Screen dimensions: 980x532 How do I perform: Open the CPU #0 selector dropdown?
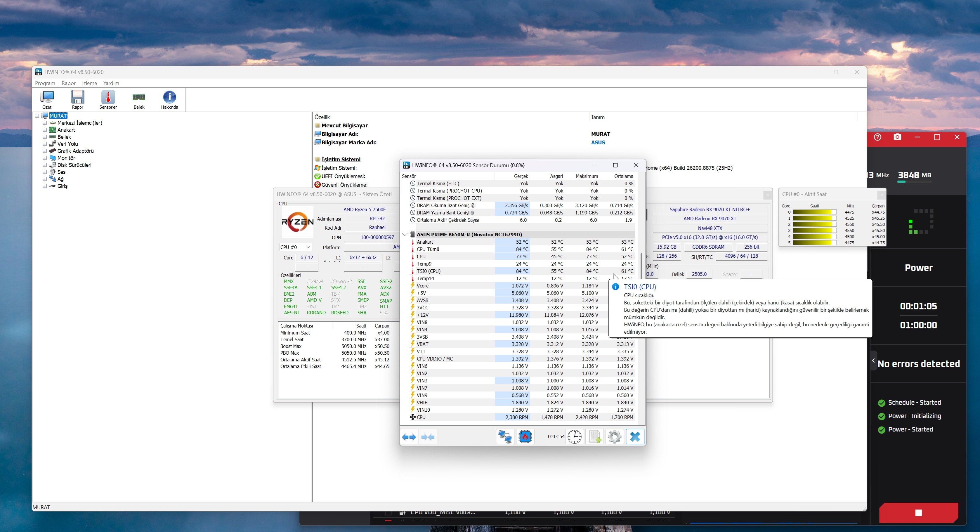(296, 247)
